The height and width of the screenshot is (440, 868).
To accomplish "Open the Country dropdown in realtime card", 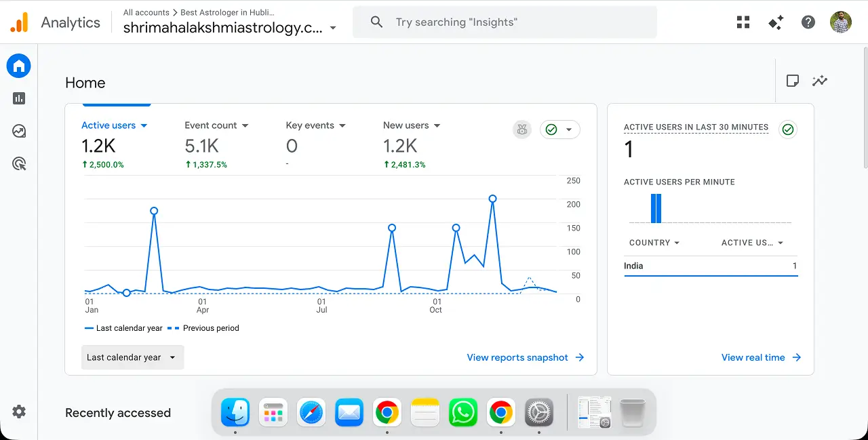I will pyautogui.click(x=653, y=242).
